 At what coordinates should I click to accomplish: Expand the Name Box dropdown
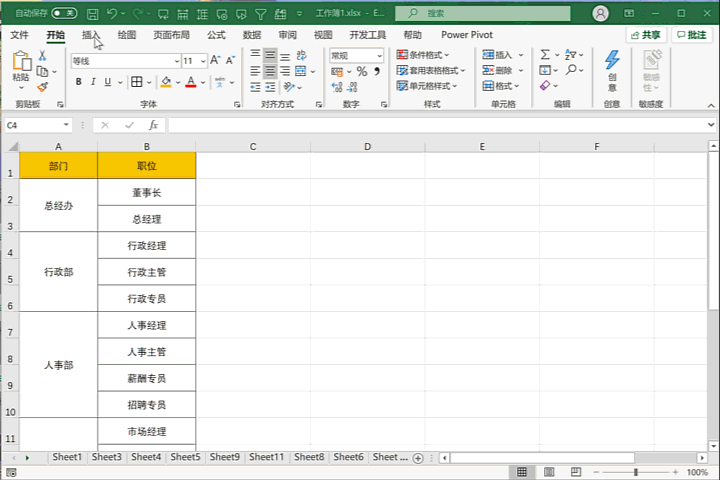(x=66, y=125)
